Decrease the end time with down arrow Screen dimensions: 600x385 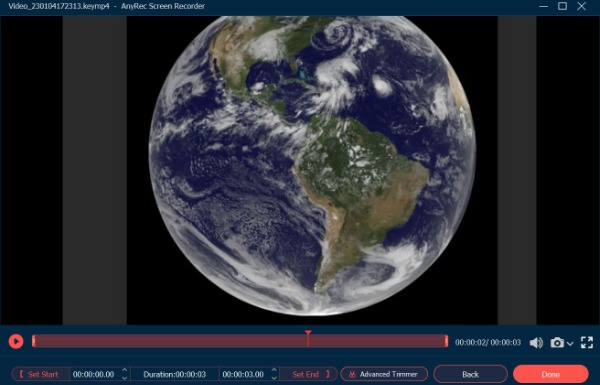[274, 378]
